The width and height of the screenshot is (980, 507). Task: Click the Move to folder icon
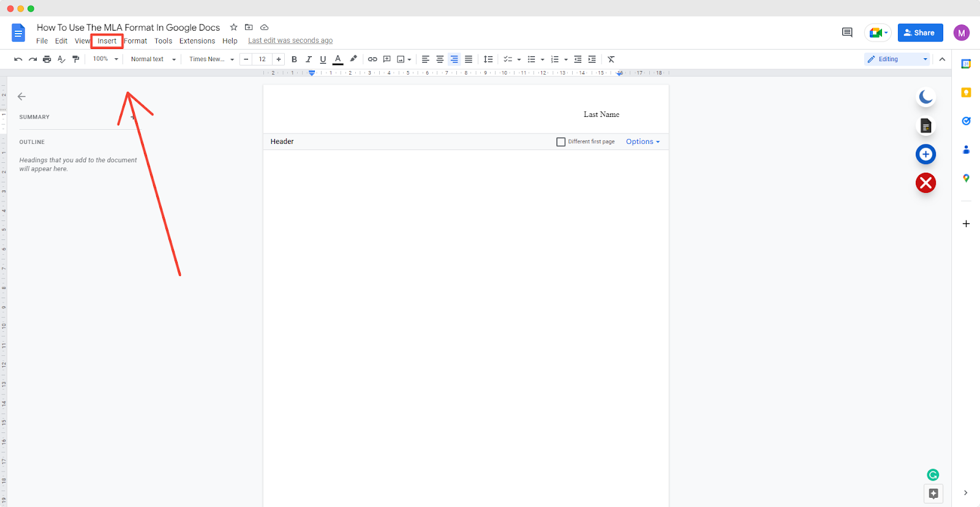point(249,27)
